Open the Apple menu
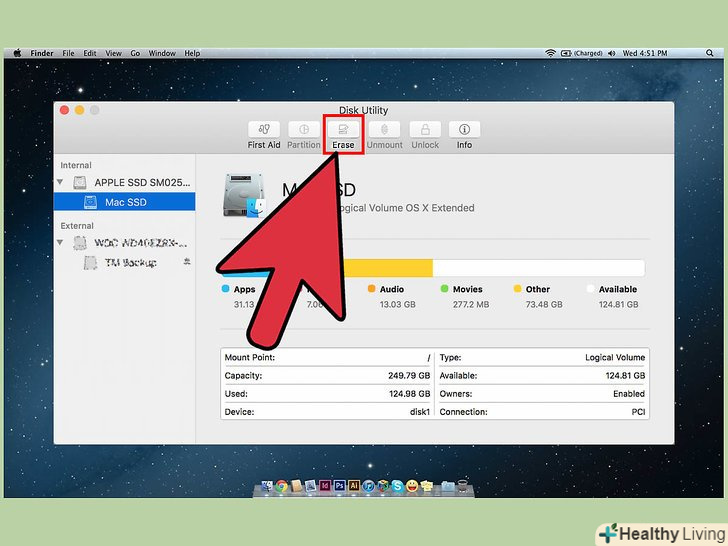Viewport: 728px width, 546px height. tap(18, 53)
